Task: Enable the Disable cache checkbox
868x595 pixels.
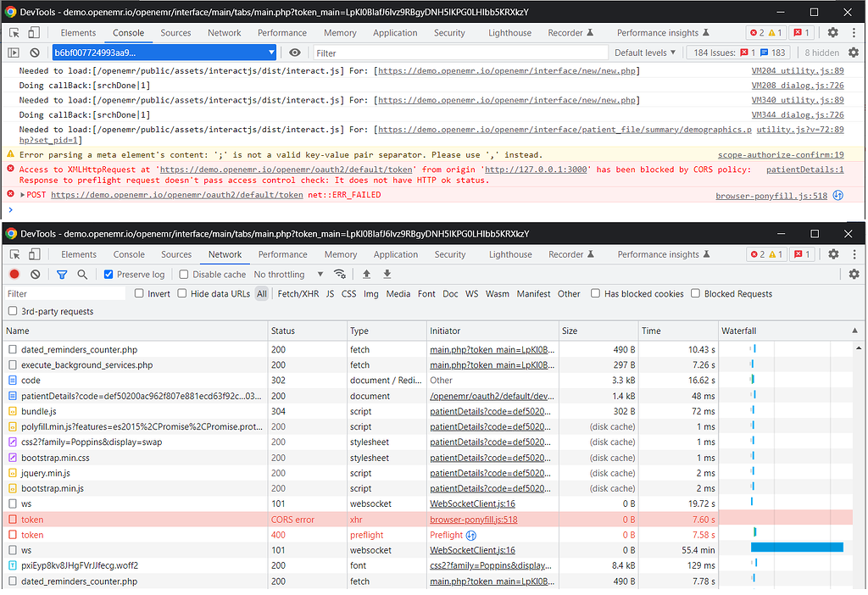Action: 182,274
